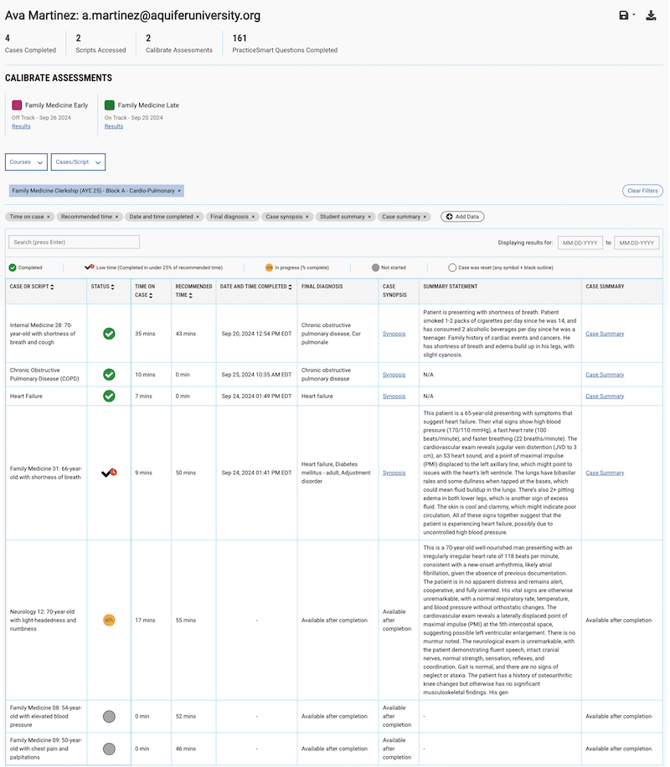The image size is (670, 767).
Task: Open Results link under Family Medicine Early
Action: coord(21,127)
